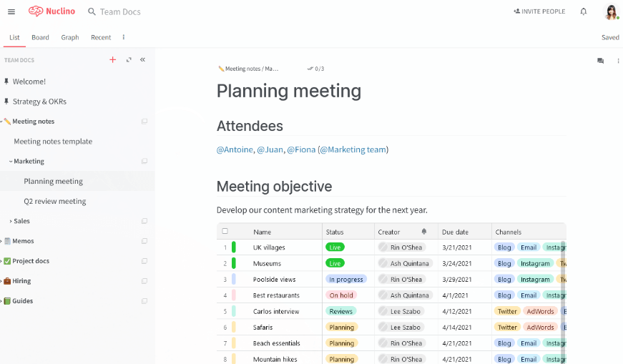Open the document's three-dot options menu
This screenshot has height=364, width=623.
[x=618, y=62]
